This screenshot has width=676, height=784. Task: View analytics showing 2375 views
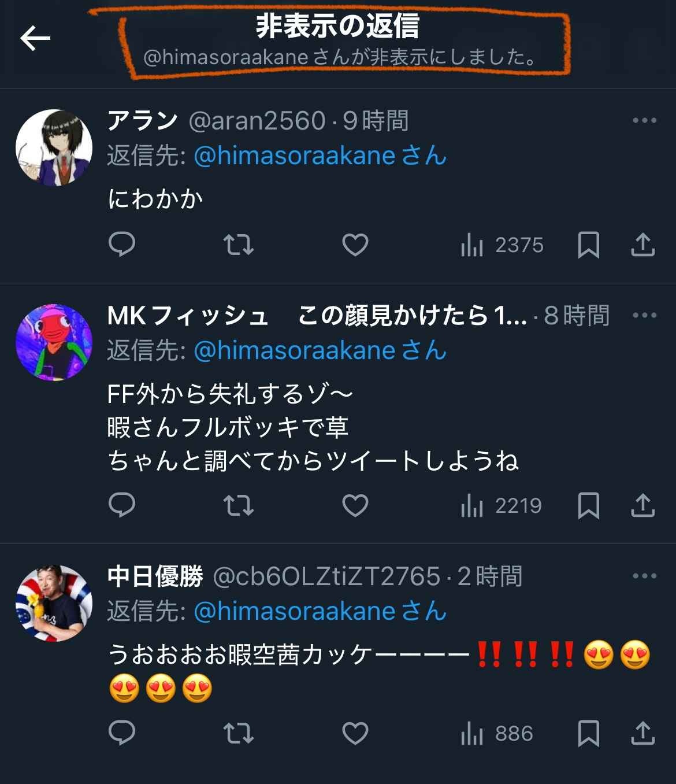pyautogui.click(x=502, y=245)
